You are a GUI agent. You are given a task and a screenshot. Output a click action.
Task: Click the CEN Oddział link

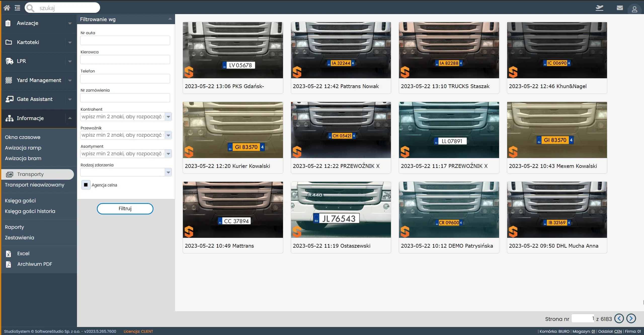point(618,331)
